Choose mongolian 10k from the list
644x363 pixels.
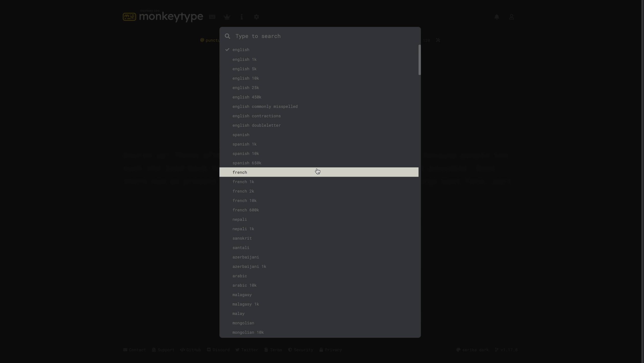tap(248, 333)
